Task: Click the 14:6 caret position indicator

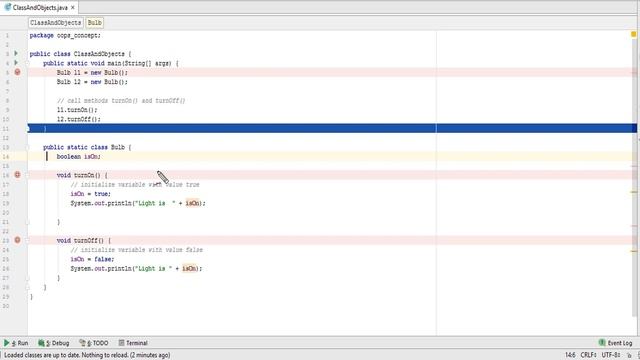Action: (x=570, y=355)
